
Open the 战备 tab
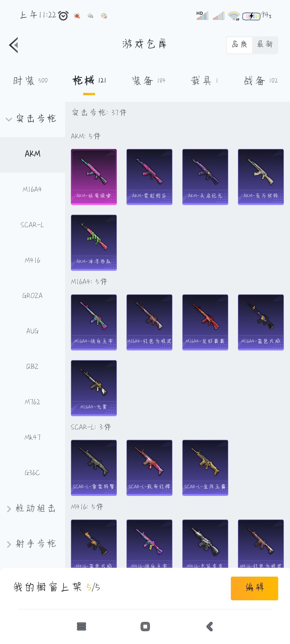(261, 80)
